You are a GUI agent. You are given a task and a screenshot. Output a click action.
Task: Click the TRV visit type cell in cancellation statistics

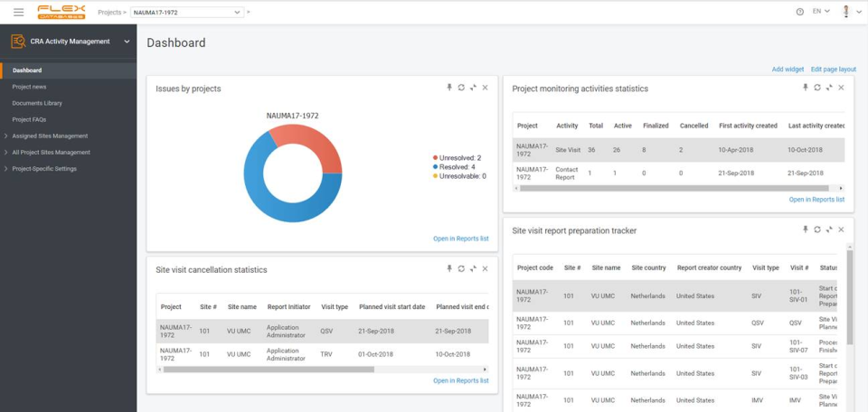tap(326, 354)
